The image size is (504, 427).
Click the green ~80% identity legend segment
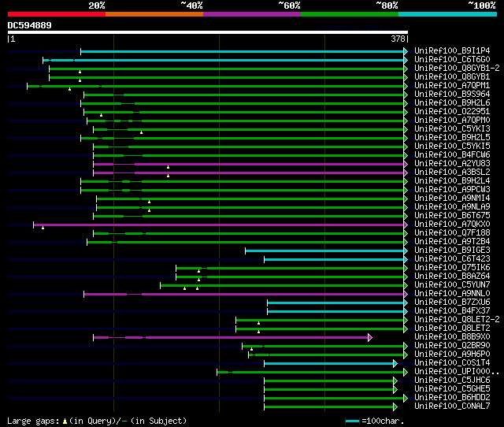pos(350,14)
